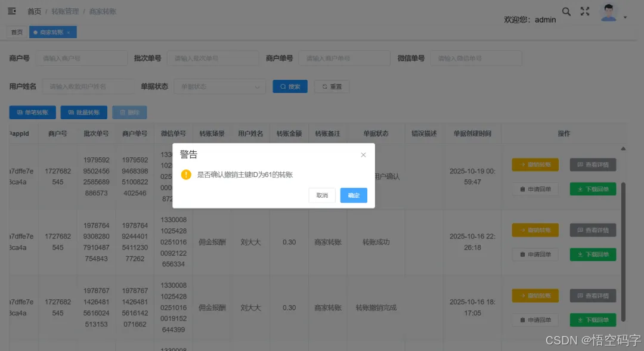Click 下载回单 in the 转账成功 row
644x351 pixels.
click(x=593, y=254)
